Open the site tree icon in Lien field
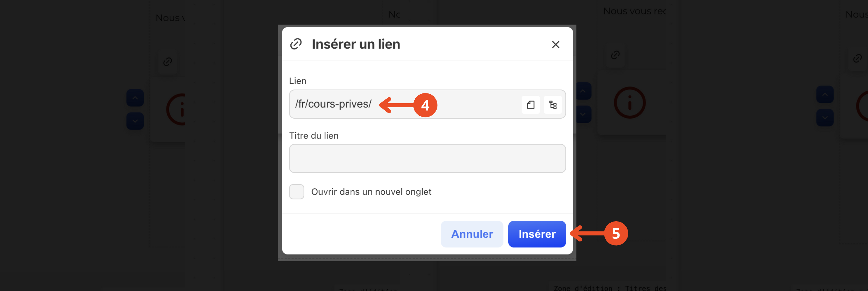Screen dimensions: 868x291 [552, 105]
